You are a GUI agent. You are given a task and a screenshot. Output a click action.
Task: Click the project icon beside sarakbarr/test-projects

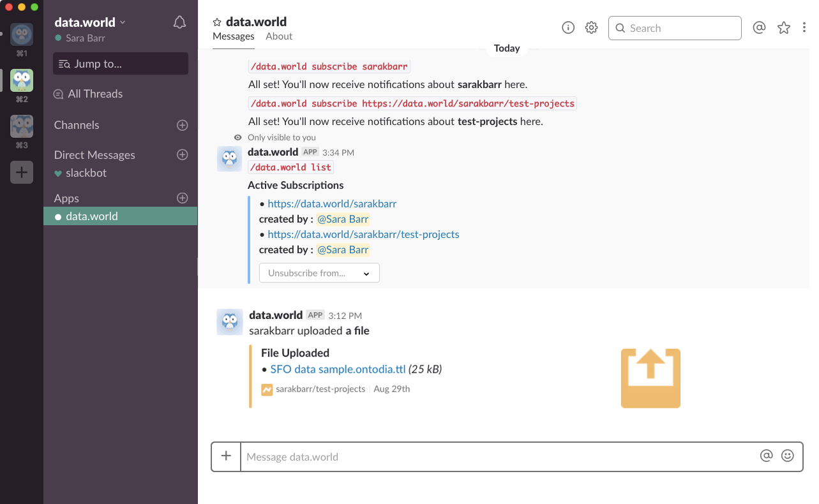click(x=267, y=389)
